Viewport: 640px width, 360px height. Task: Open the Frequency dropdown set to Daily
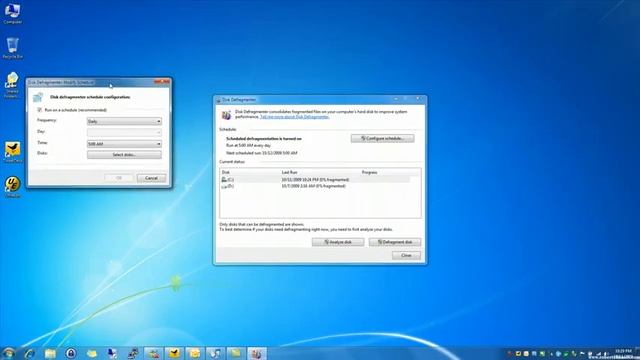tap(124, 121)
